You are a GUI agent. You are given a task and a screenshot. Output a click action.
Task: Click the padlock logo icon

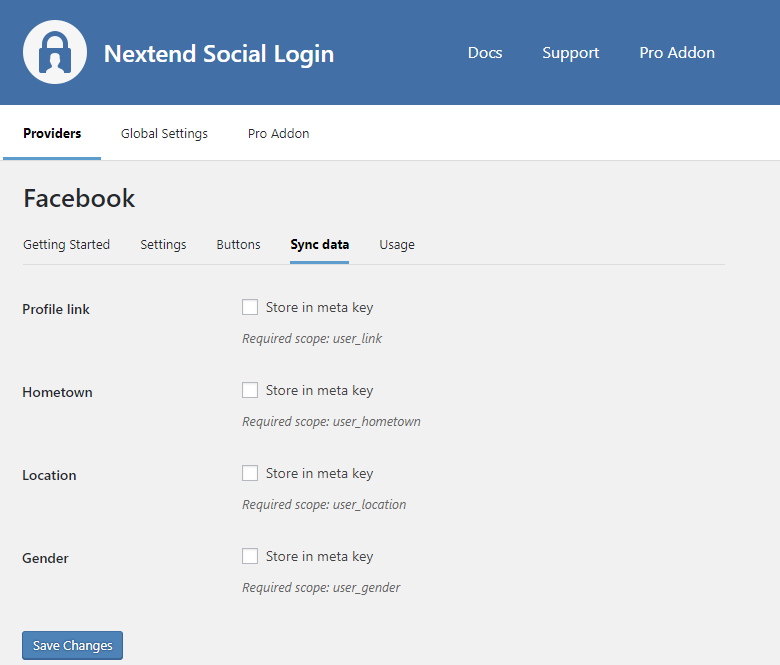(55, 53)
